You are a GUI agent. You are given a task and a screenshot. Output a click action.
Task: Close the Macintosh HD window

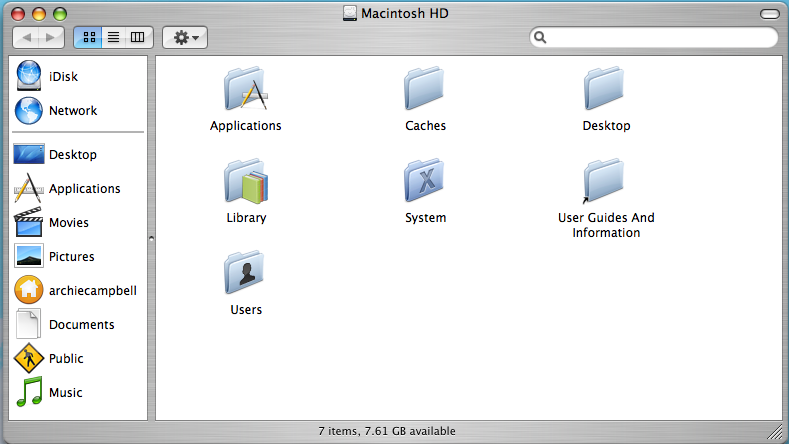point(18,14)
